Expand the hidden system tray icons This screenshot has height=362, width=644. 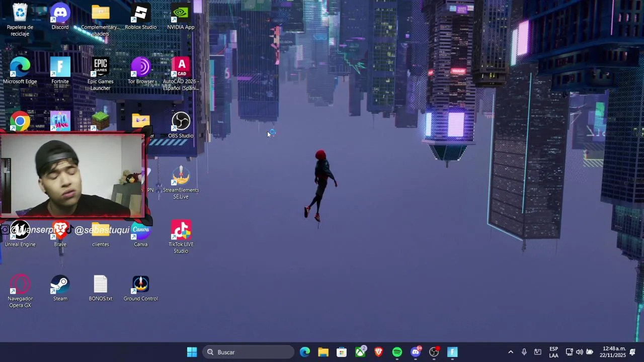point(511,352)
